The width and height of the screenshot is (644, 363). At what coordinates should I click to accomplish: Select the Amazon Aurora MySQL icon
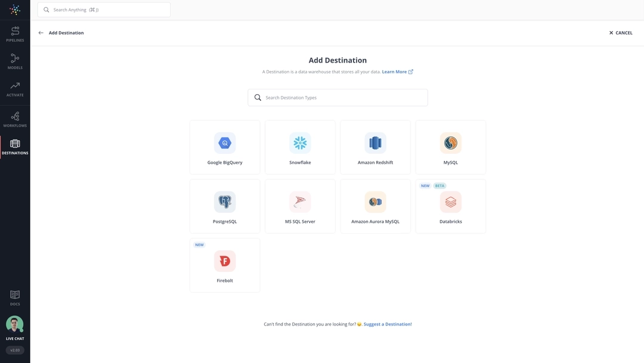tap(376, 201)
